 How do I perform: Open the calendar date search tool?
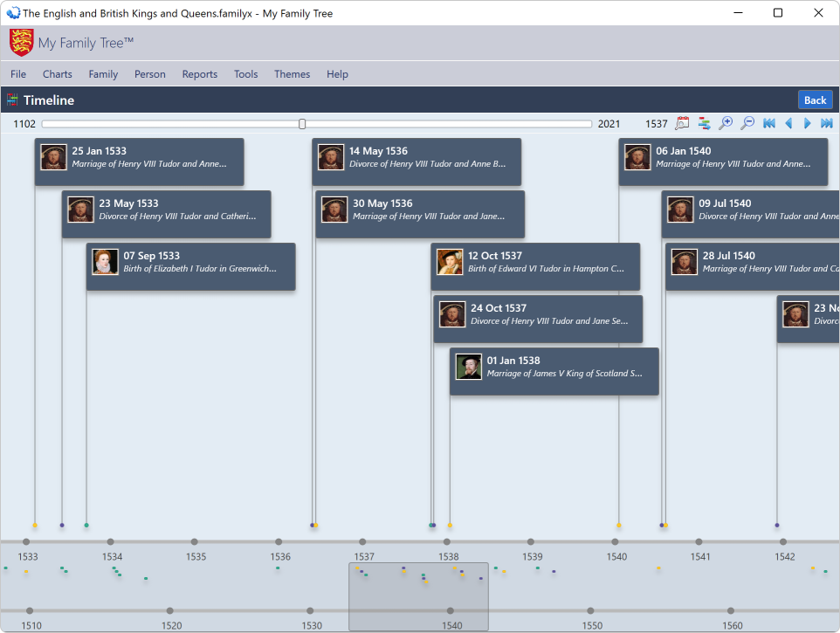(x=682, y=123)
